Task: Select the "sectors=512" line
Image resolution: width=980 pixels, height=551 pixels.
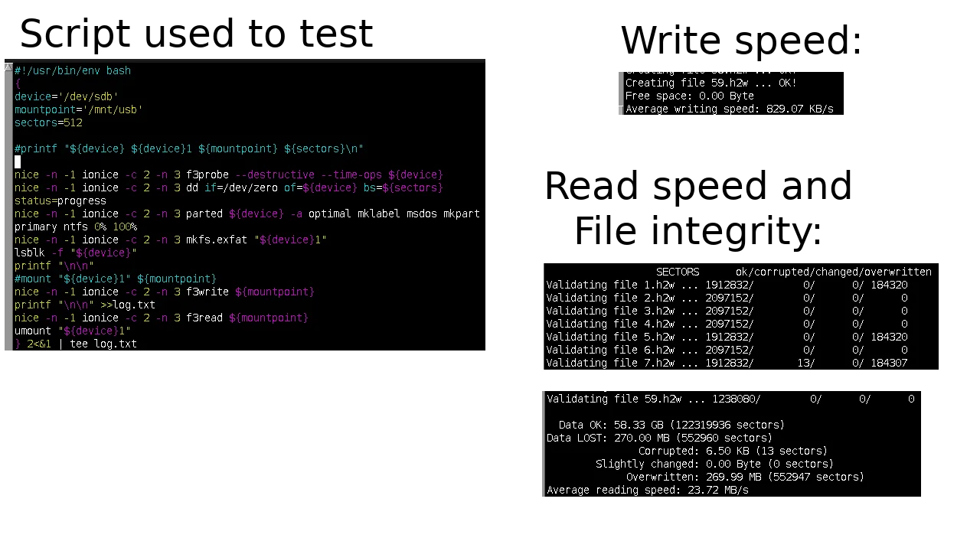Action: click(48, 122)
